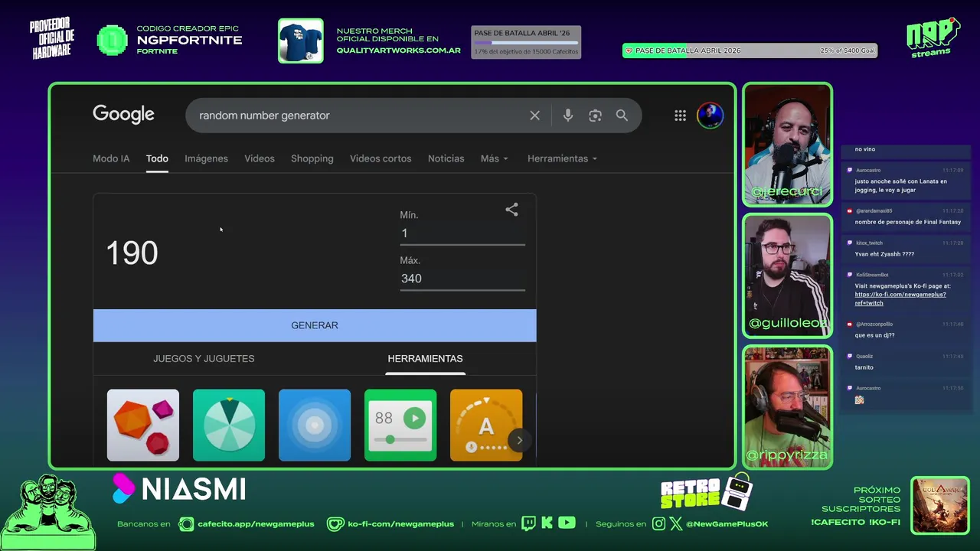Open the metronome tile showing 88

coord(400,425)
